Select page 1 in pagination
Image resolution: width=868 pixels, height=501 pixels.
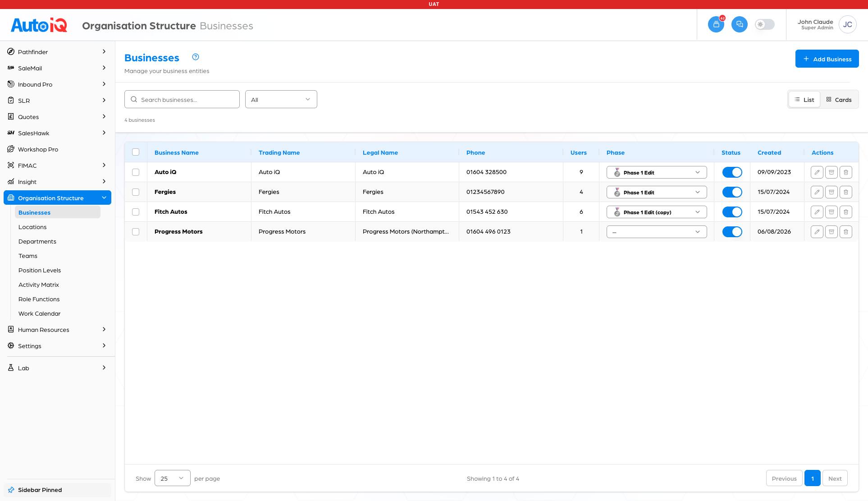813,478
